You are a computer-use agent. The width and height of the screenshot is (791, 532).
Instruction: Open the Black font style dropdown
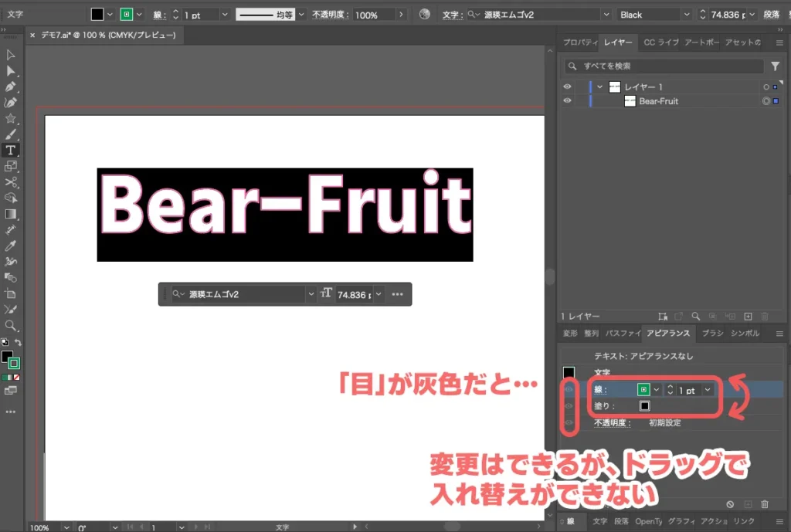686,15
